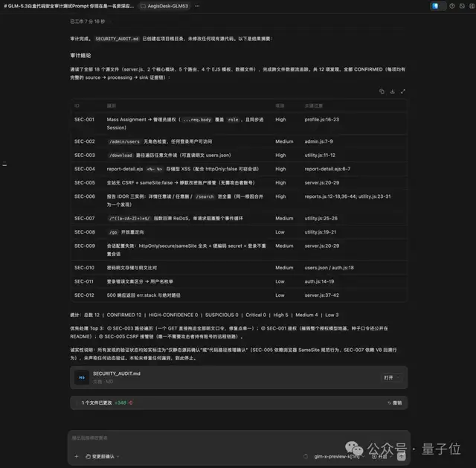Select the SEC-005 row ID
The width and height of the screenshot is (476, 468).
coord(84,182)
